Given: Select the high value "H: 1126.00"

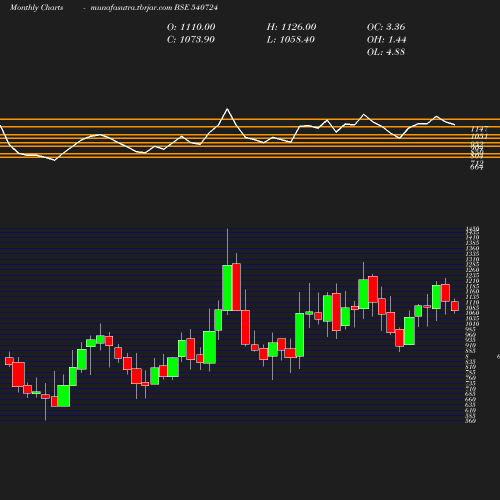Looking at the screenshot, I should click(x=291, y=27).
